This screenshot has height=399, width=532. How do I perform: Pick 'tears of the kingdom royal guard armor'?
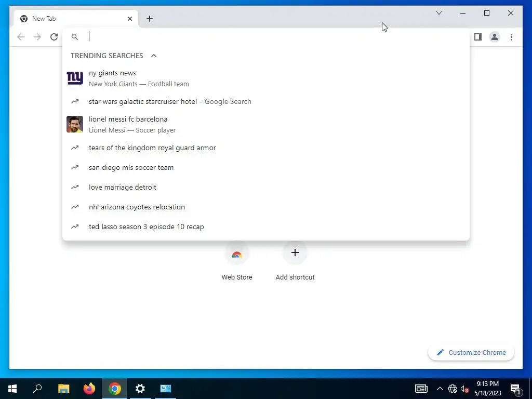pos(266,148)
